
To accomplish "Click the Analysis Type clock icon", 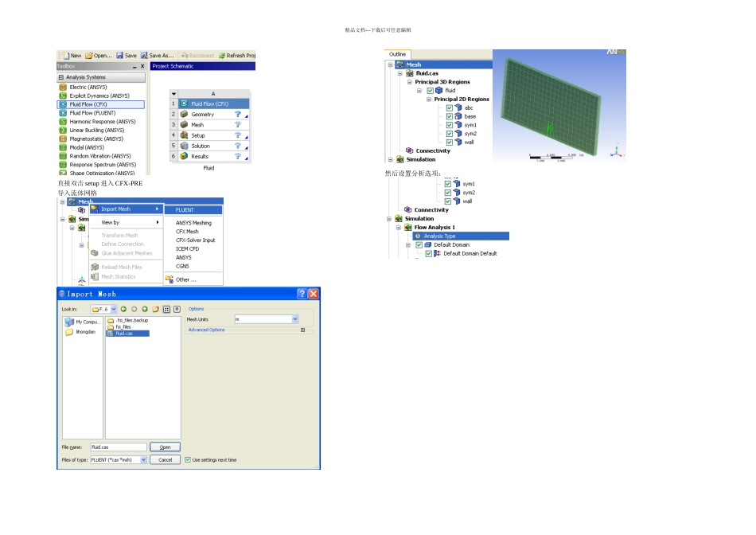I will [418, 236].
